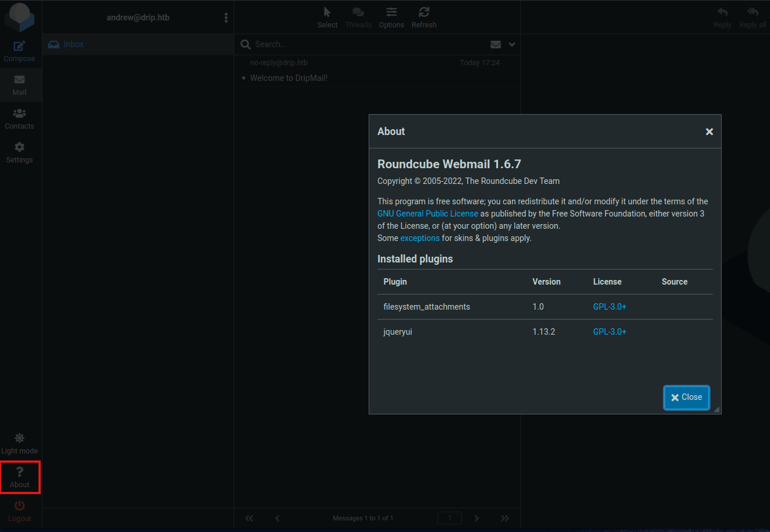Click the License column header
Viewport: 770px width, 532px height.
(607, 282)
